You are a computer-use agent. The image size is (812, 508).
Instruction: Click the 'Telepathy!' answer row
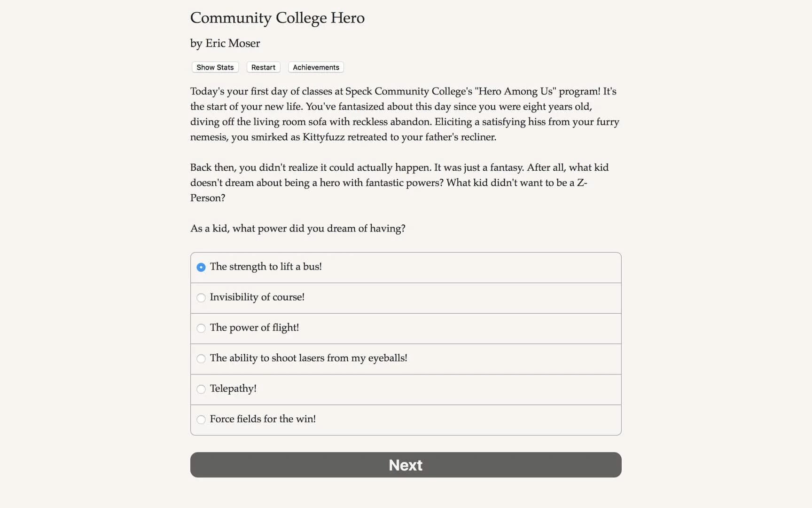(404, 389)
